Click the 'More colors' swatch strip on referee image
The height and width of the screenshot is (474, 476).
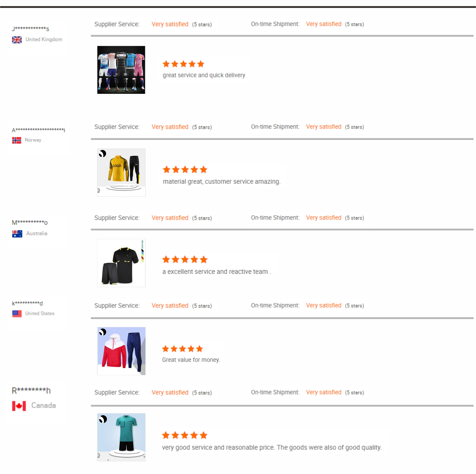142,252
